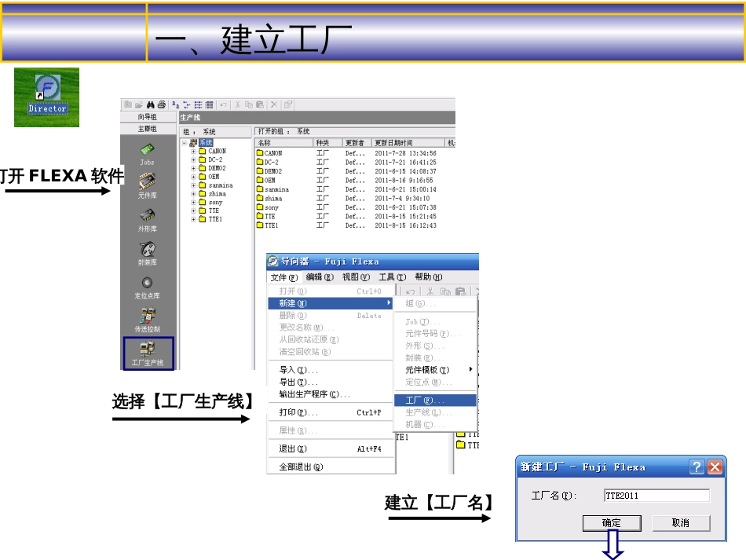
Task: Choose 新建(N) in the File menu
Action: pyautogui.click(x=330, y=303)
